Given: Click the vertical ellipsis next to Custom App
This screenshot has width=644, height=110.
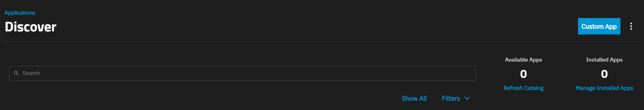Looking at the screenshot, I should click(631, 26).
